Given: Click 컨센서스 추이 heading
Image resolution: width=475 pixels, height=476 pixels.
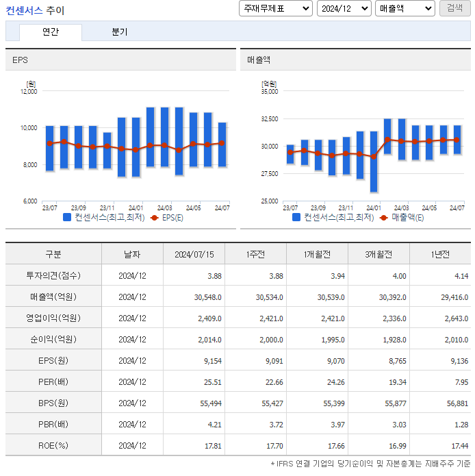Looking at the screenshot, I should (x=35, y=11).
